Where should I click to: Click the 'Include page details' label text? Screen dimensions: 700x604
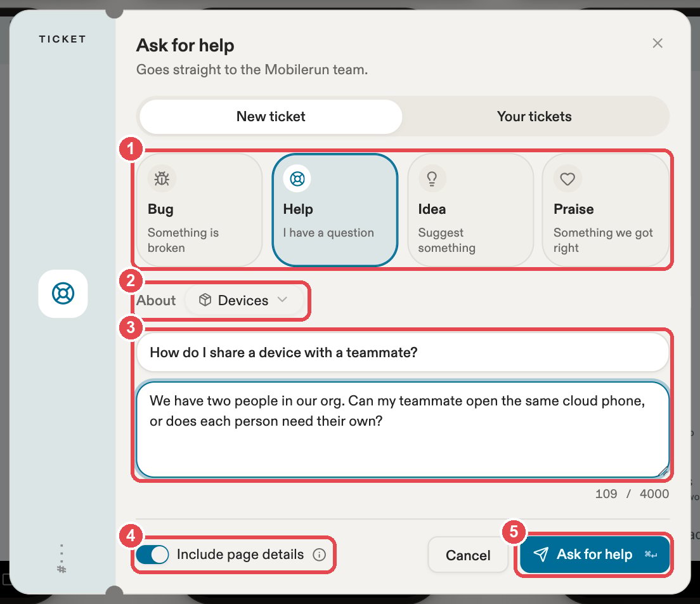[x=240, y=555]
